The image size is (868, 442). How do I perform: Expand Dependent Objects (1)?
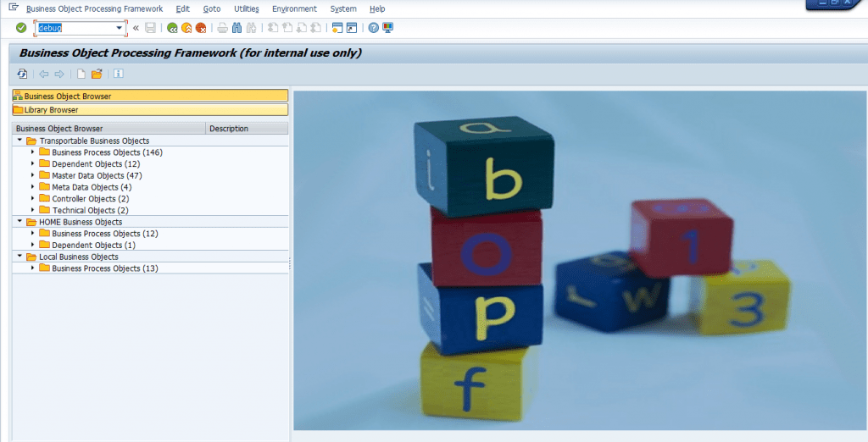tap(33, 245)
